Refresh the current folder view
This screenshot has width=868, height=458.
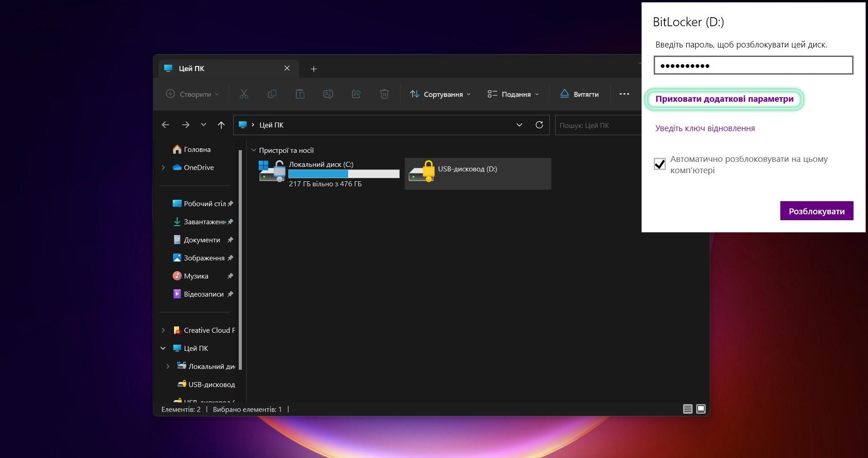[539, 125]
